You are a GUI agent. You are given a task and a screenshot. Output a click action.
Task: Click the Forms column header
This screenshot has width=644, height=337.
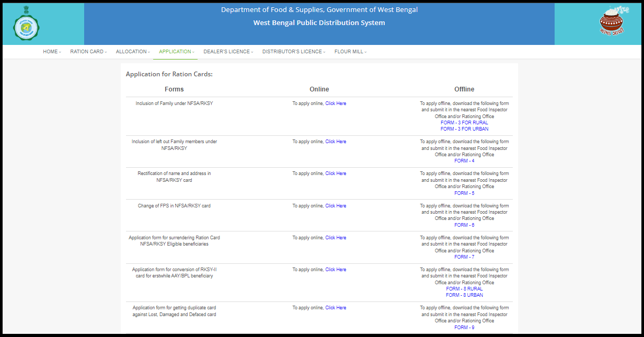point(174,89)
